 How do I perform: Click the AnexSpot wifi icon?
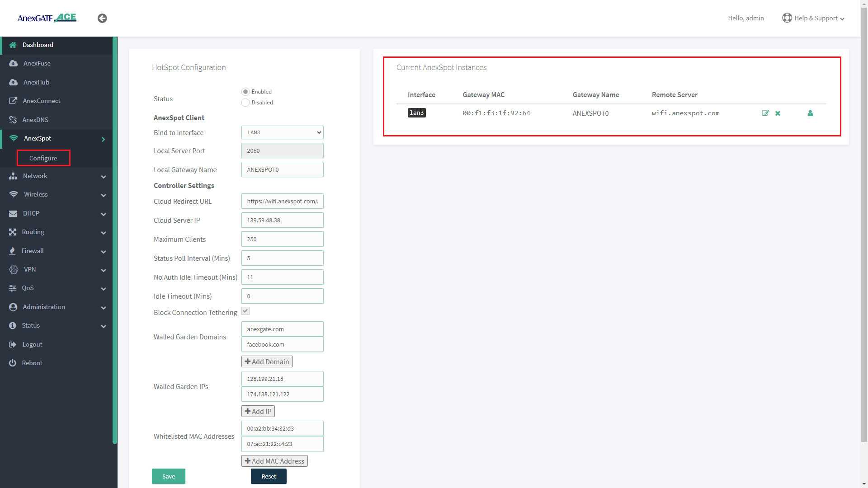[14, 138]
